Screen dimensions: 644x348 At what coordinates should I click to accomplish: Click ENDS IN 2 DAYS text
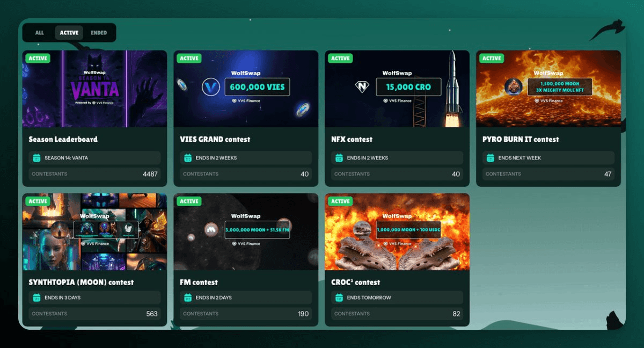[x=214, y=298]
